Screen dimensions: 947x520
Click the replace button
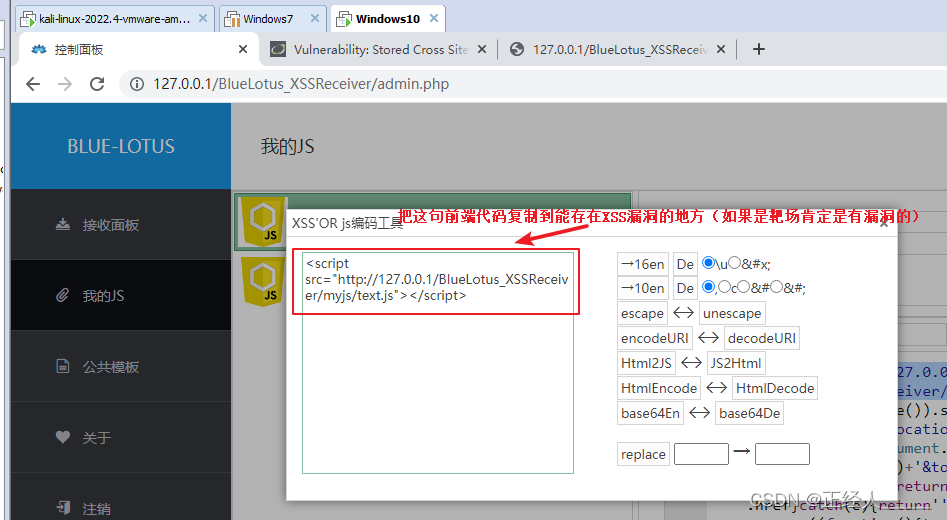point(643,454)
